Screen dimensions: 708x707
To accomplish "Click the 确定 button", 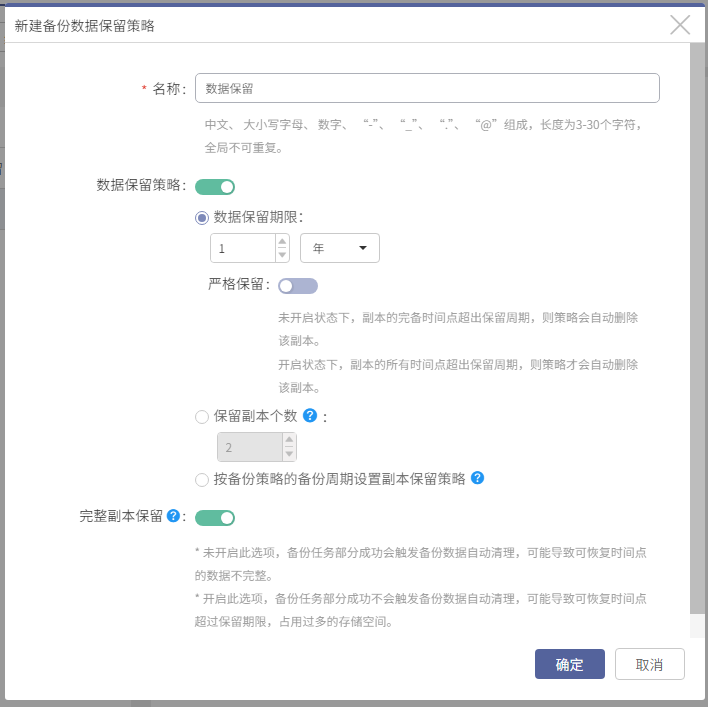I will (570, 664).
